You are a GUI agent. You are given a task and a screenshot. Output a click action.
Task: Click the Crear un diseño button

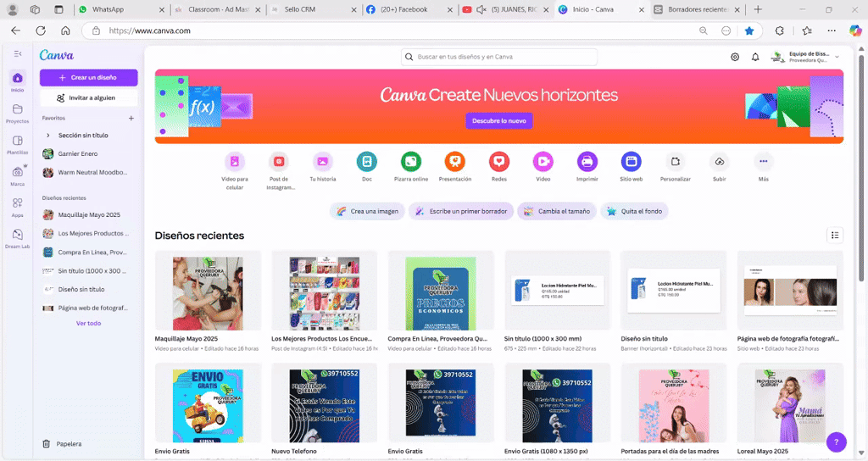click(88, 77)
